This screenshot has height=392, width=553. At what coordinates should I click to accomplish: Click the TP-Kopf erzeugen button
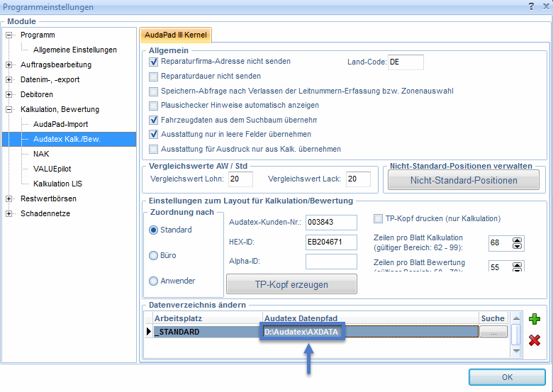(291, 284)
